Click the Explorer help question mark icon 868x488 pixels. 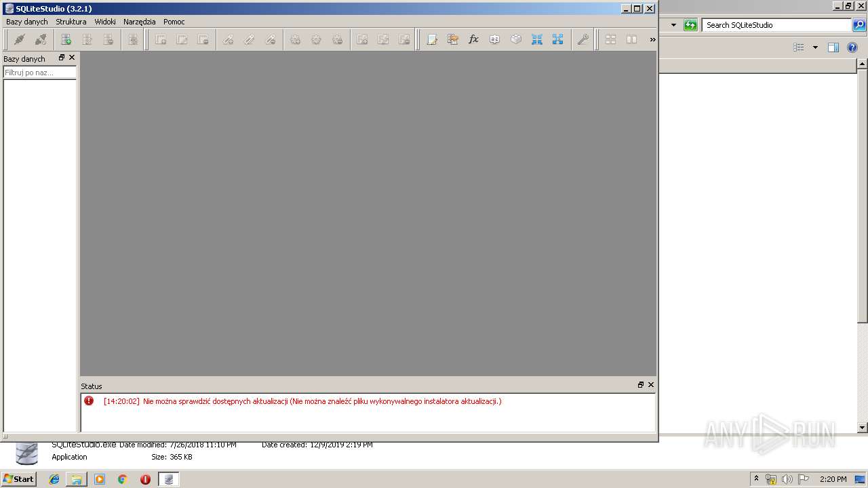tap(853, 47)
